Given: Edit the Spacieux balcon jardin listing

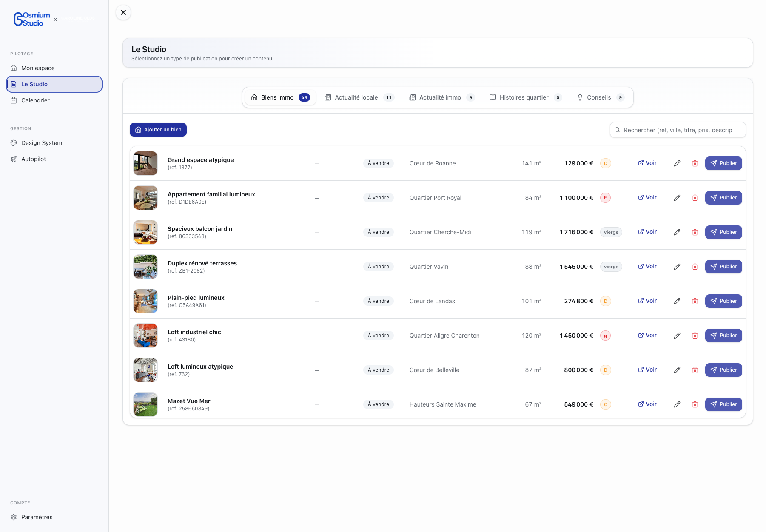Looking at the screenshot, I should pyautogui.click(x=677, y=232).
